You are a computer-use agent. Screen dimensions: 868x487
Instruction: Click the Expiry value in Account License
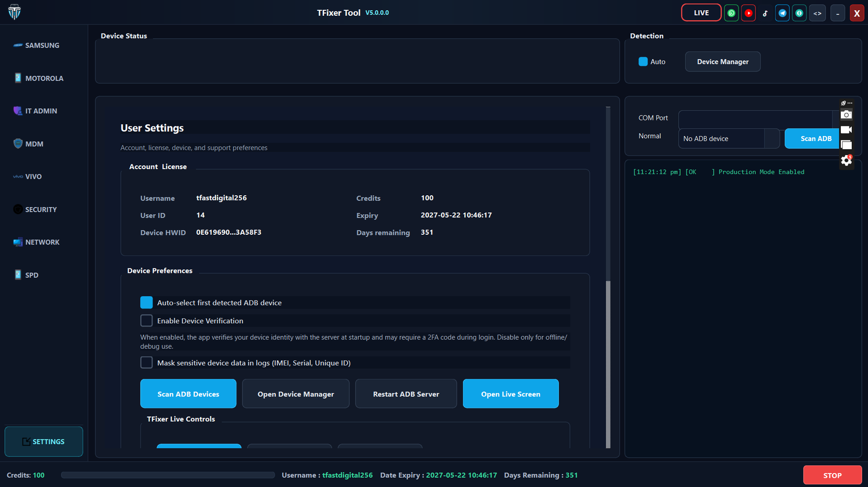tap(456, 215)
